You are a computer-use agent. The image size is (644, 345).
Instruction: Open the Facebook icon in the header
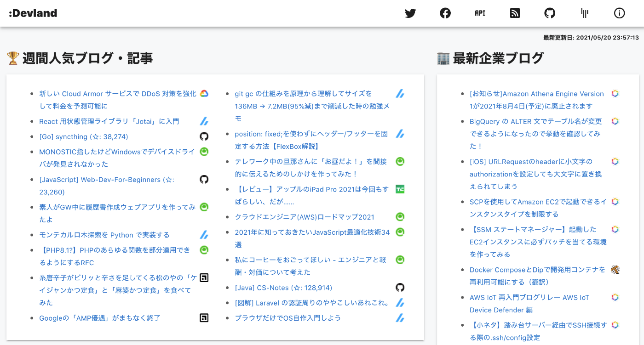click(445, 13)
